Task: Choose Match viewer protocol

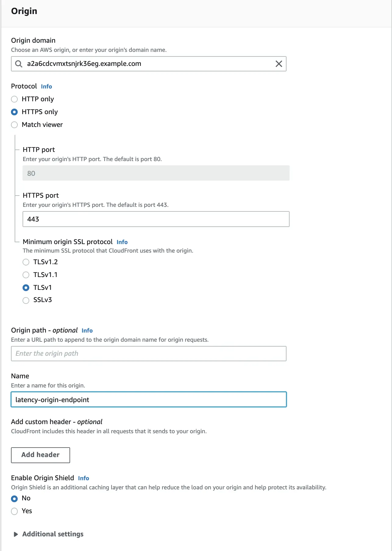Action: 14,125
